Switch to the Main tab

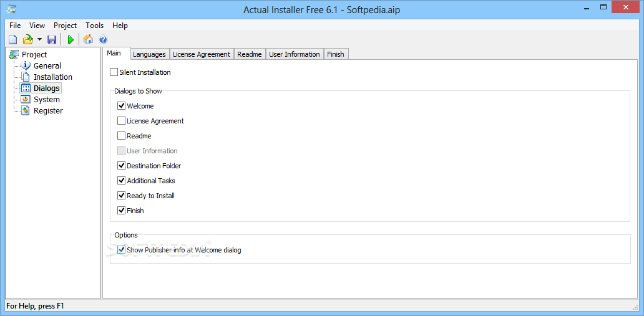pyautogui.click(x=117, y=54)
